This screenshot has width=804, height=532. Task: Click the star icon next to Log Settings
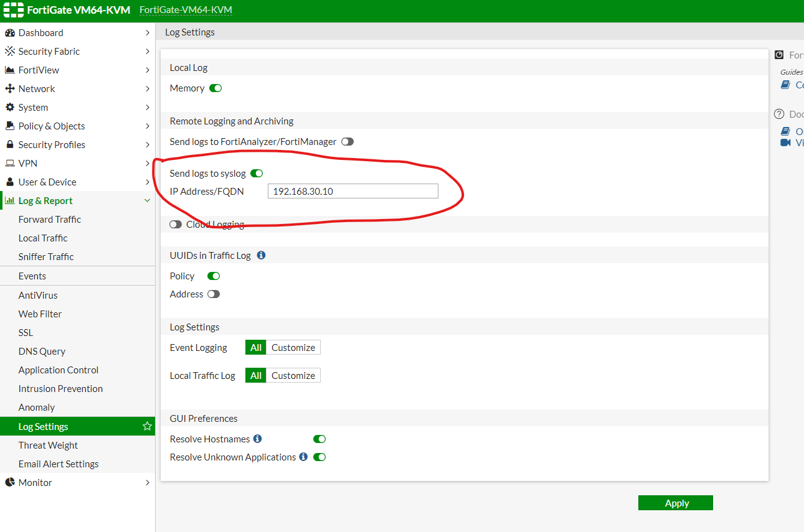147,426
